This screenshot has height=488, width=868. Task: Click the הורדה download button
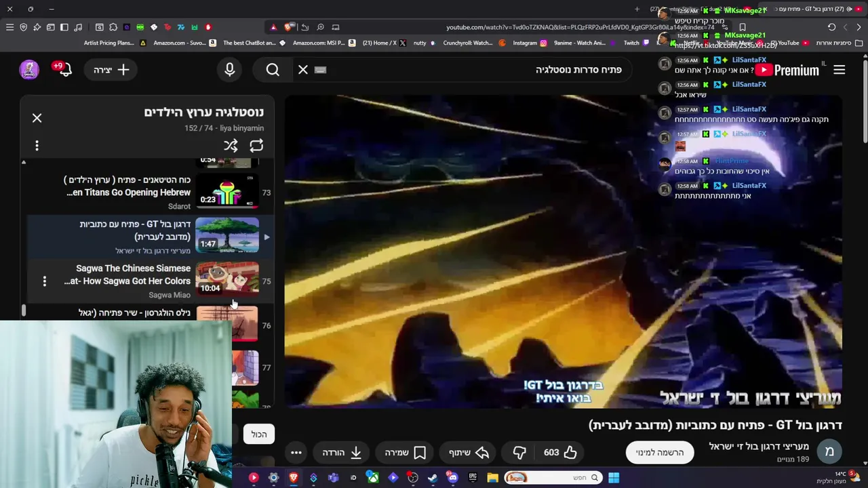click(341, 452)
